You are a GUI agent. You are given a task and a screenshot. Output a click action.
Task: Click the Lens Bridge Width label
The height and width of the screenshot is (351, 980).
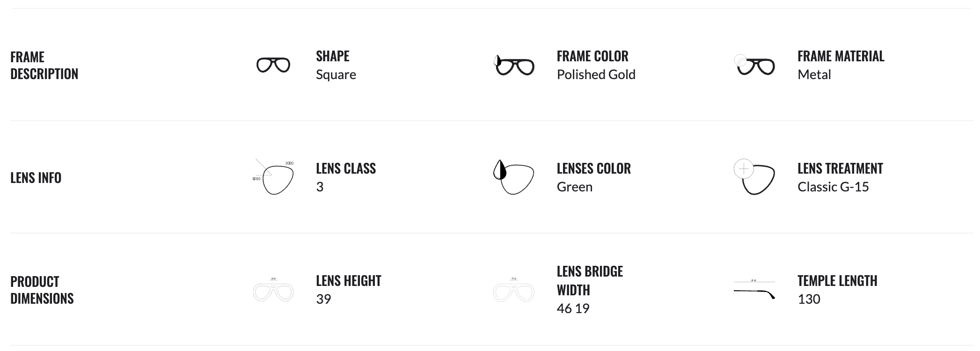pyautogui.click(x=590, y=281)
